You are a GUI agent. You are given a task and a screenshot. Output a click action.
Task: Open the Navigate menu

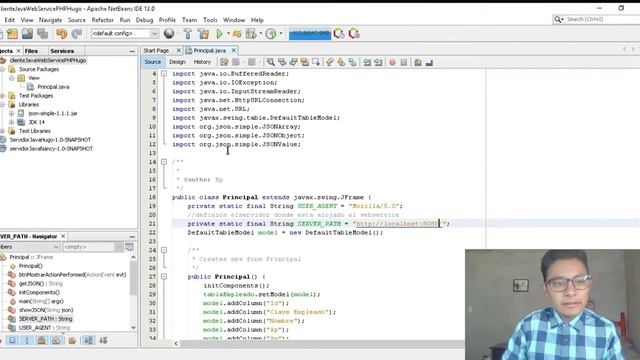(50, 20)
